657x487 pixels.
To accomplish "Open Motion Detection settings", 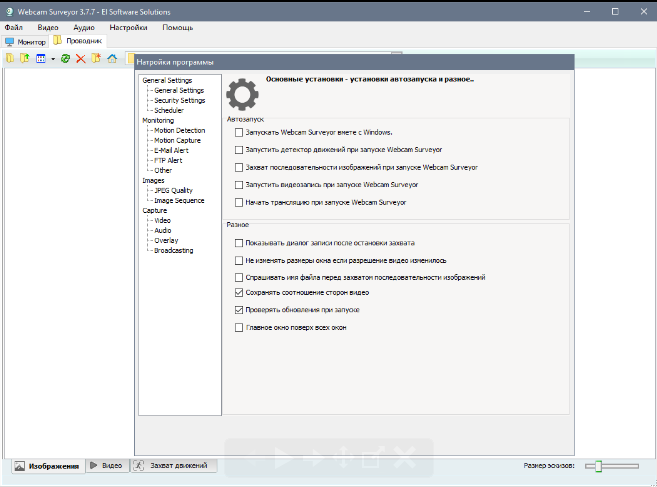I will coord(180,130).
